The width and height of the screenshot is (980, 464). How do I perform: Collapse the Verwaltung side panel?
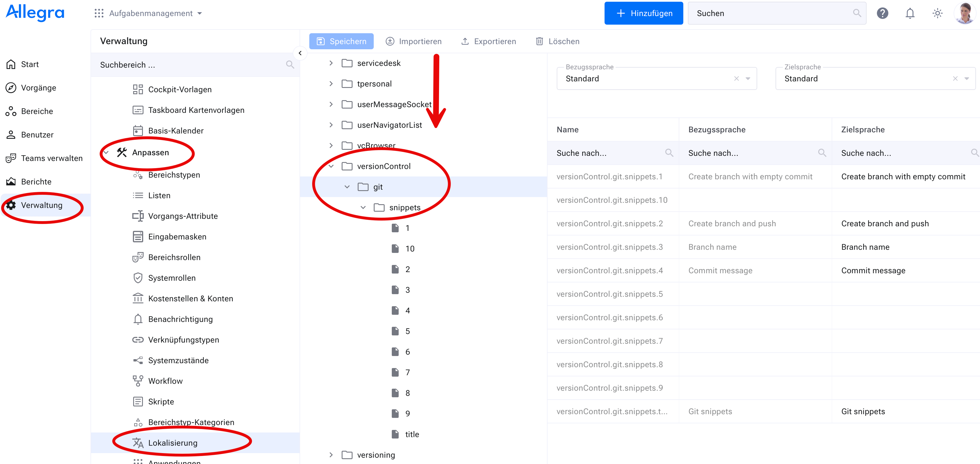coord(300,53)
